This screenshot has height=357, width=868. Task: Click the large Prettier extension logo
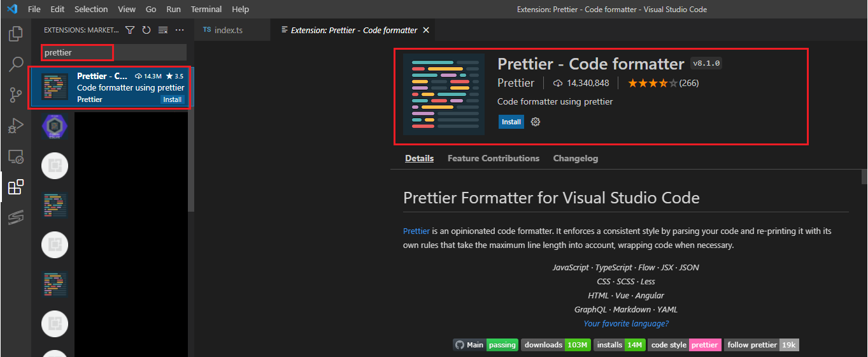(444, 94)
